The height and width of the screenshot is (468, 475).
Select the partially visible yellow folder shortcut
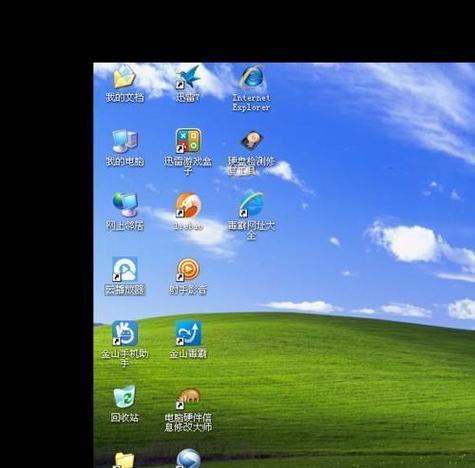tap(124, 460)
